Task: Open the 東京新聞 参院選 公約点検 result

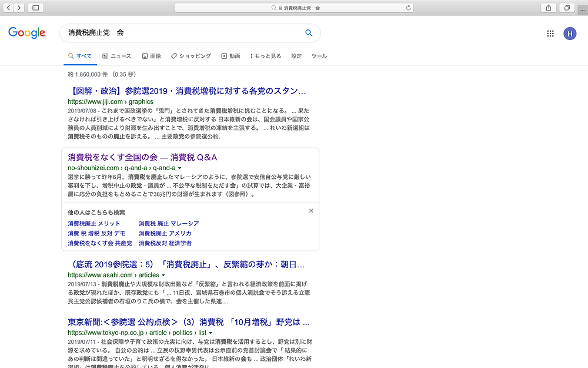Action: [188, 322]
